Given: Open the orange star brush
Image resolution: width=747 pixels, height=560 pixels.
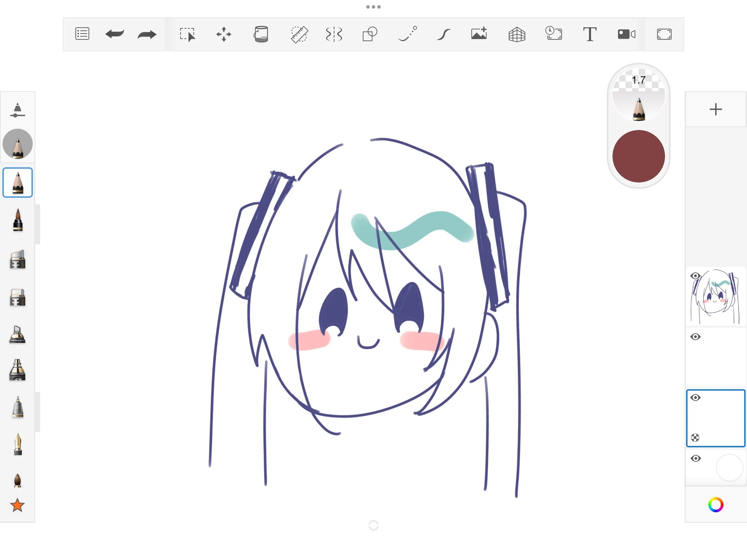Looking at the screenshot, I should (x=17, y=505).
